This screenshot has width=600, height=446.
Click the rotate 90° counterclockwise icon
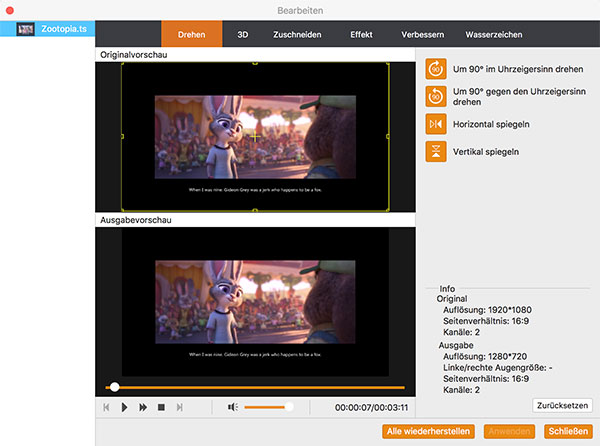click(435, 96)
